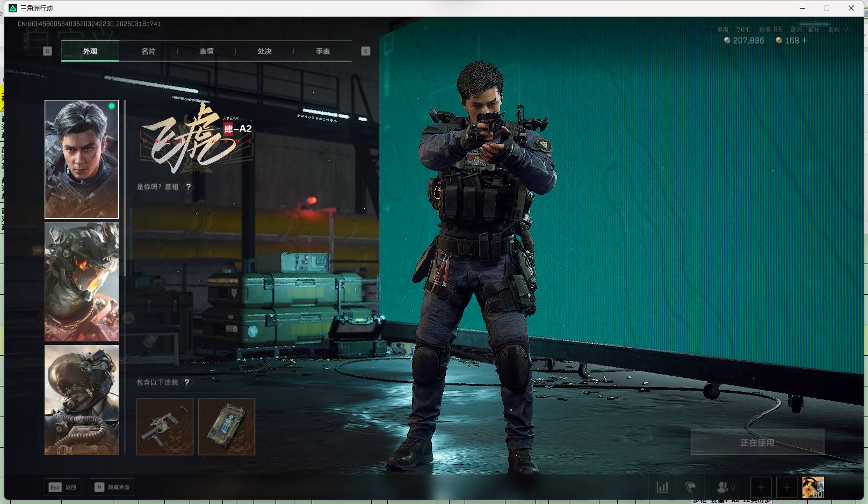
Task: Click the silver coin currency icon
Action: point(727,40)
